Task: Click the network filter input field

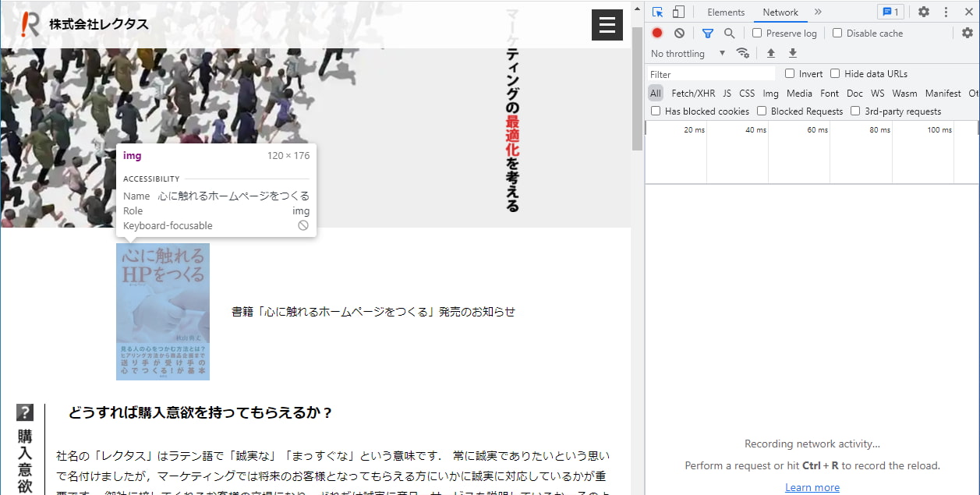Action: point(711,73)
